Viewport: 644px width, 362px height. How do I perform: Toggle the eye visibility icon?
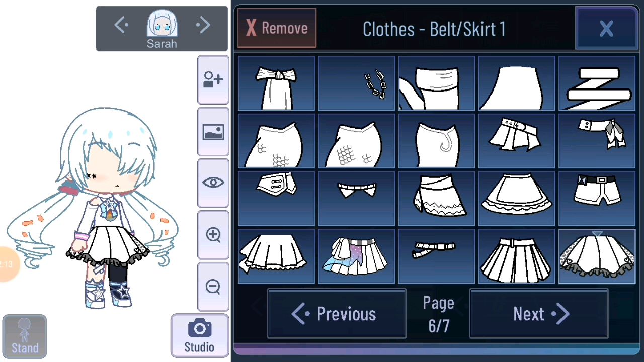tap(213, 183)
